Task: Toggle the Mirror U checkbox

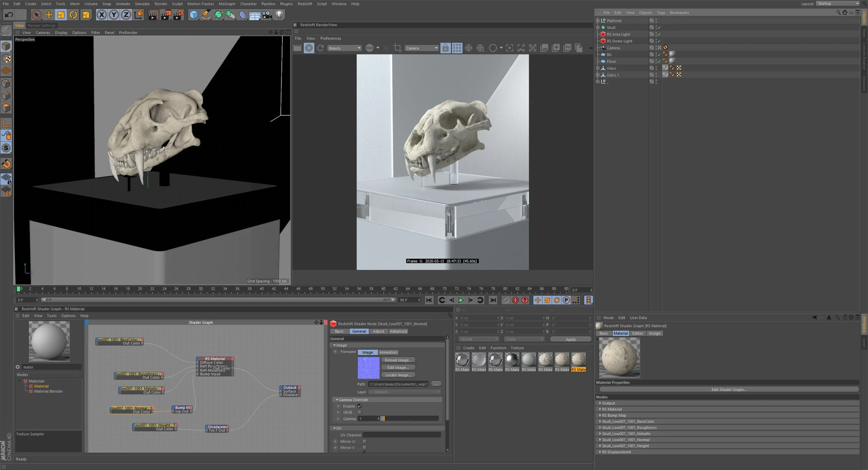Action: [364, 441]
